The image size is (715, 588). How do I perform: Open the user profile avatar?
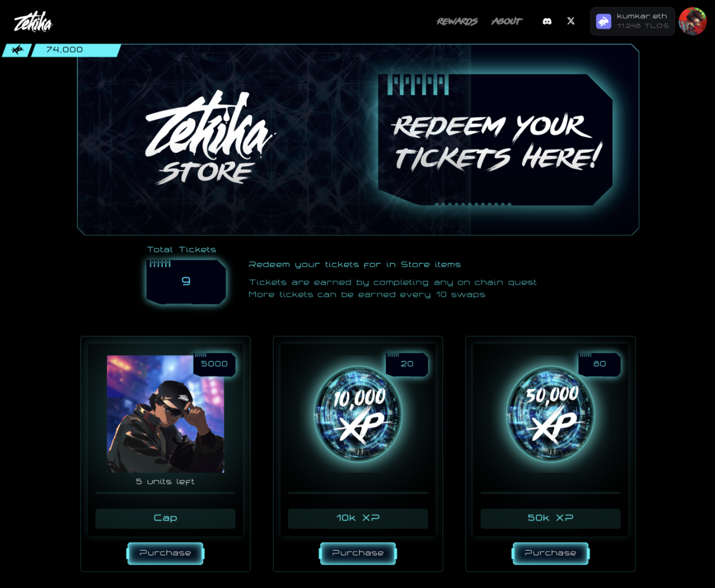click(693, 21)
